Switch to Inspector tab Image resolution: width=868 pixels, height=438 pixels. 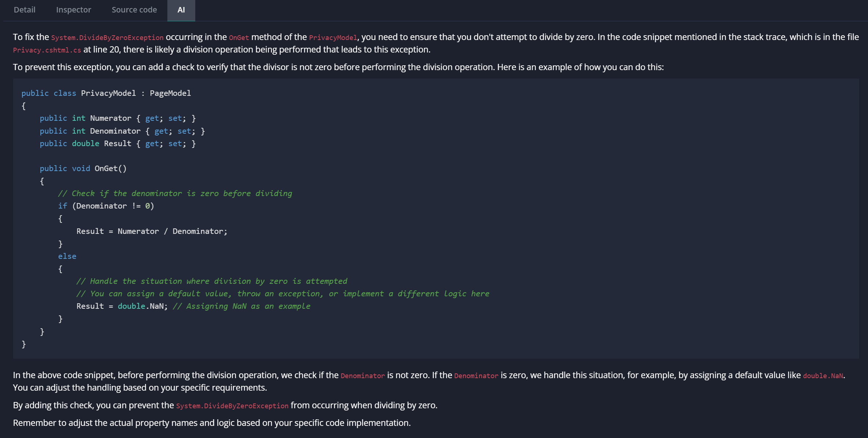73,9
